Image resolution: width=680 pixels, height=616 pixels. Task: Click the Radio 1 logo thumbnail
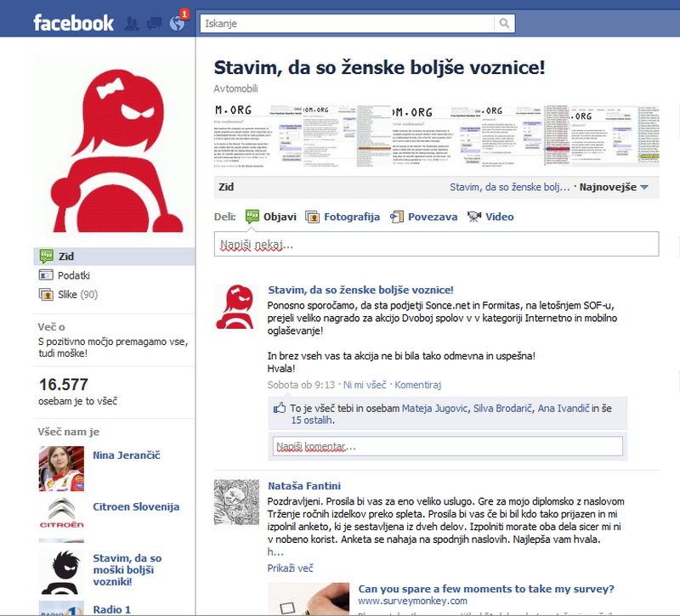click(x=61, y=608)
